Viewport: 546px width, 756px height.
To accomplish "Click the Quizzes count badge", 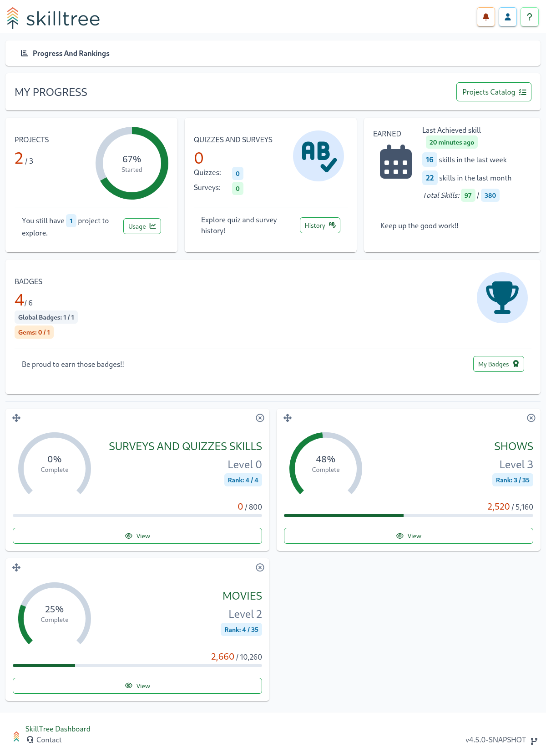I will 238,173.
